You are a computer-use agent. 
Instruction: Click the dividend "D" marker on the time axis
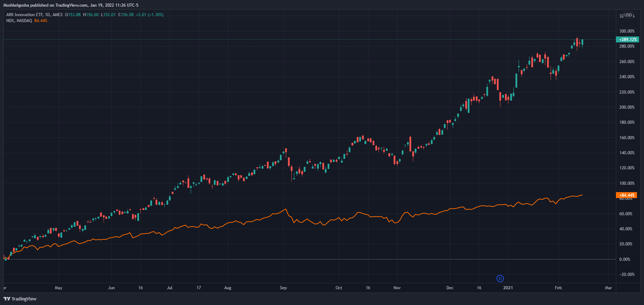coord(500,279)
